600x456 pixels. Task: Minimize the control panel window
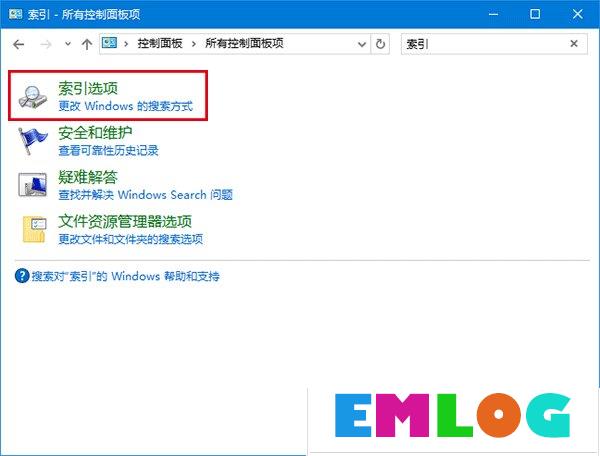494,14
